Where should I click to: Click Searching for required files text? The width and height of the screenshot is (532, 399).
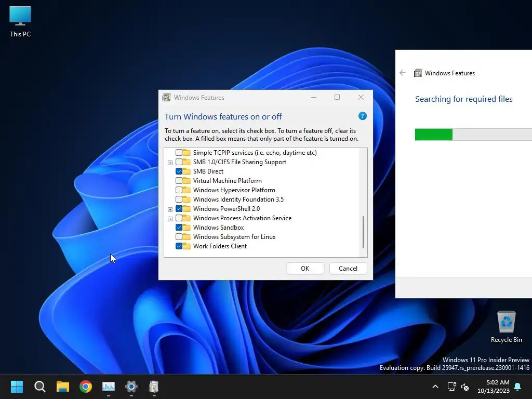[x=464, y=99]
